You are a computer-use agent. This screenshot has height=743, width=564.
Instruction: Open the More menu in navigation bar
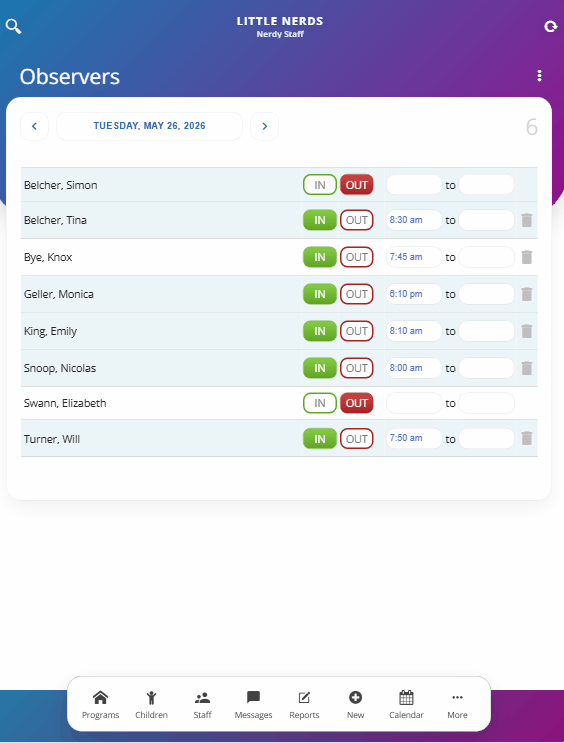pos(457,705)
